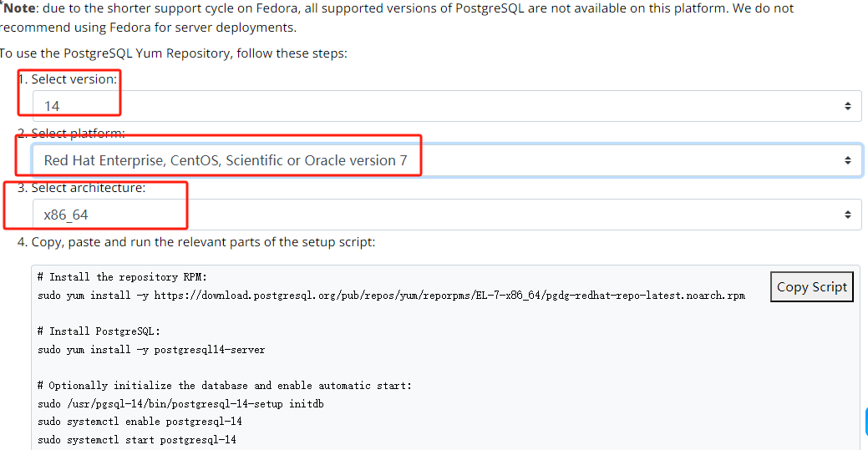The image size is (868, 450).
Task: Click the 'sudo yum install -y postgresql14-server' line
Action: tap(151, 350)
